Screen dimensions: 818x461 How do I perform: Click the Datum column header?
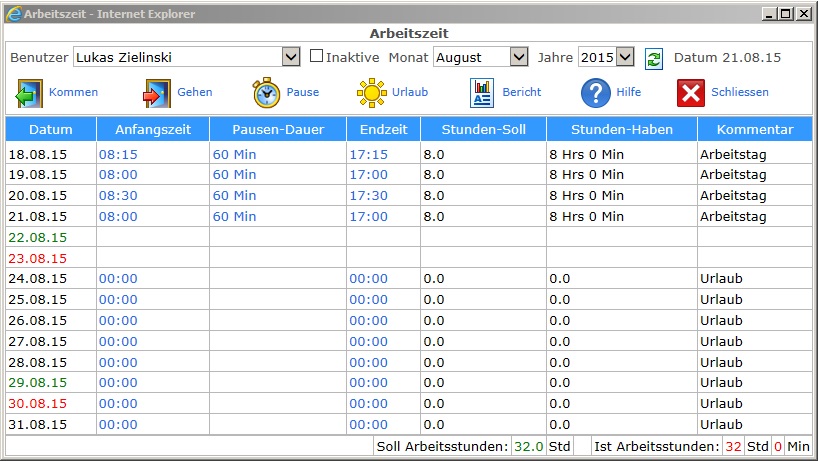50,130
